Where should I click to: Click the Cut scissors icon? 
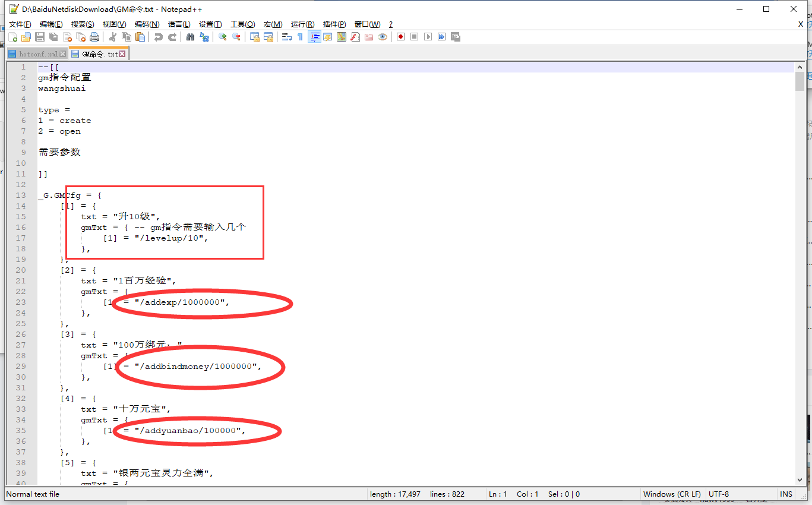click(112, 37)
